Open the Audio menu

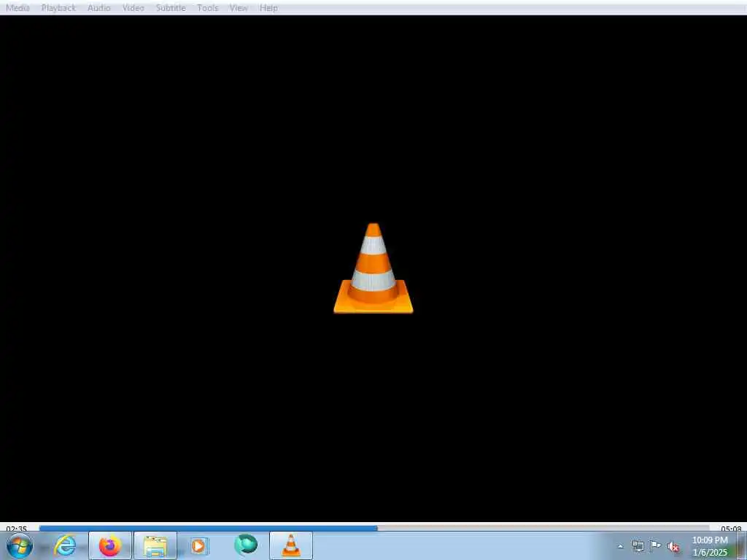click(98, 8)
